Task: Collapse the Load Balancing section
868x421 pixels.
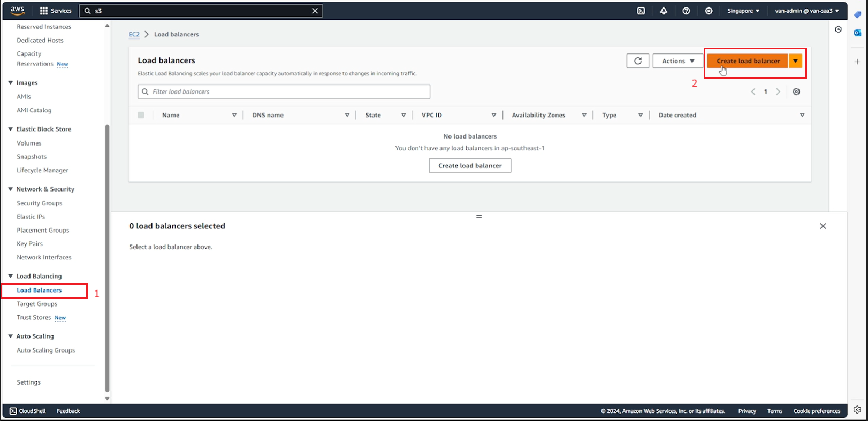Action: [x=10, y=276]
